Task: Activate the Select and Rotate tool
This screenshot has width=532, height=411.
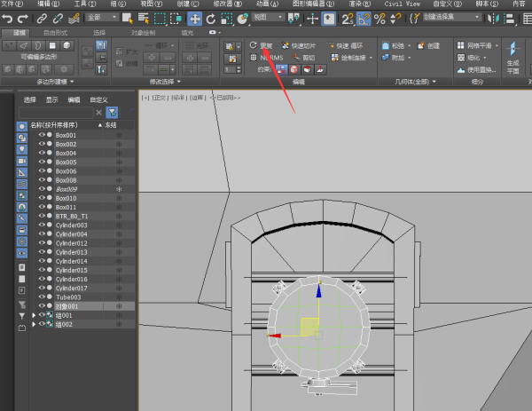Action: tap(211, 19)
